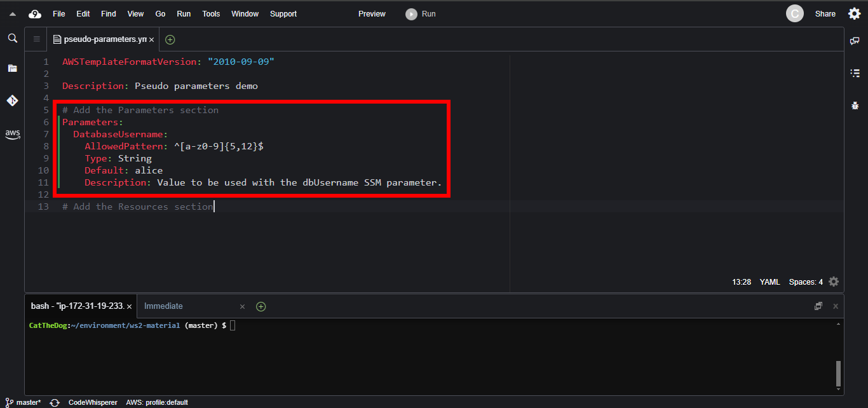Open the Collaborate panel icon
The height and width of the screenshot is (408, 868).
[x=855, y=41]
